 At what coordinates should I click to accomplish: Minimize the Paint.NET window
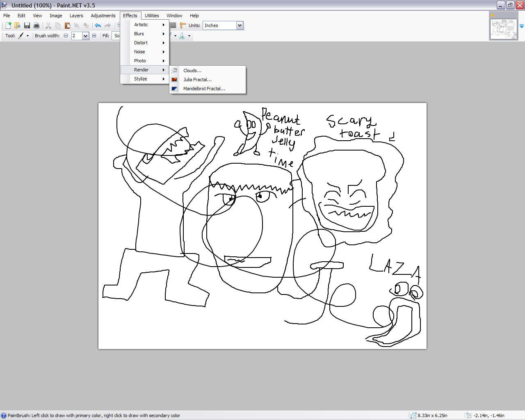pyautogui.click(x=501, y=5)
